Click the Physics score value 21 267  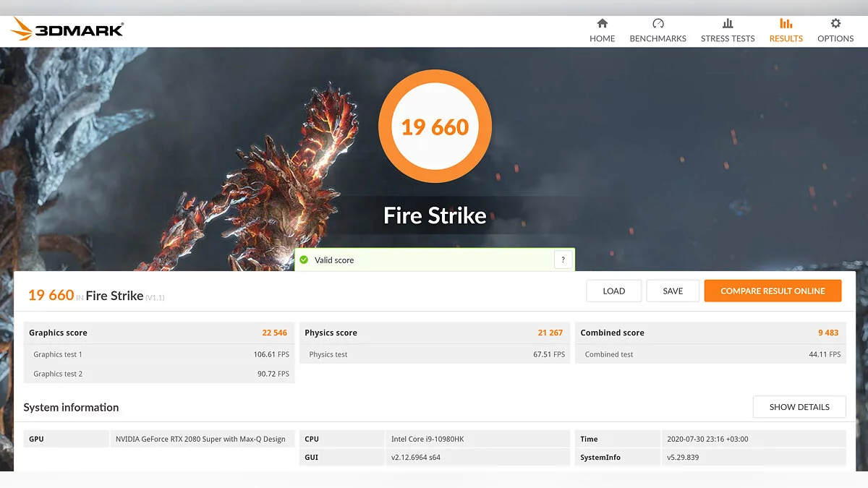click(550, 333)
